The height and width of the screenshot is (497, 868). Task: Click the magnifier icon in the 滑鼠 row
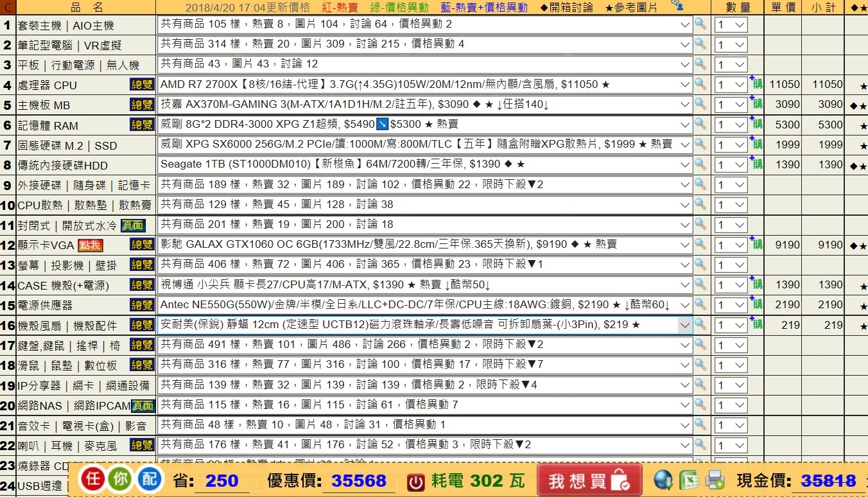(x=700, y=364)
